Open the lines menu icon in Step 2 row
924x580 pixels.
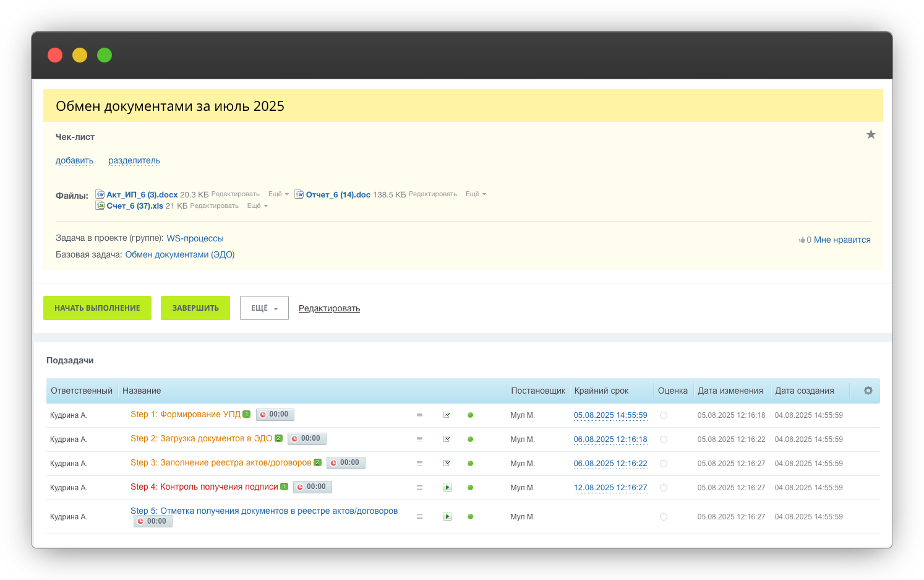[419, 439]
